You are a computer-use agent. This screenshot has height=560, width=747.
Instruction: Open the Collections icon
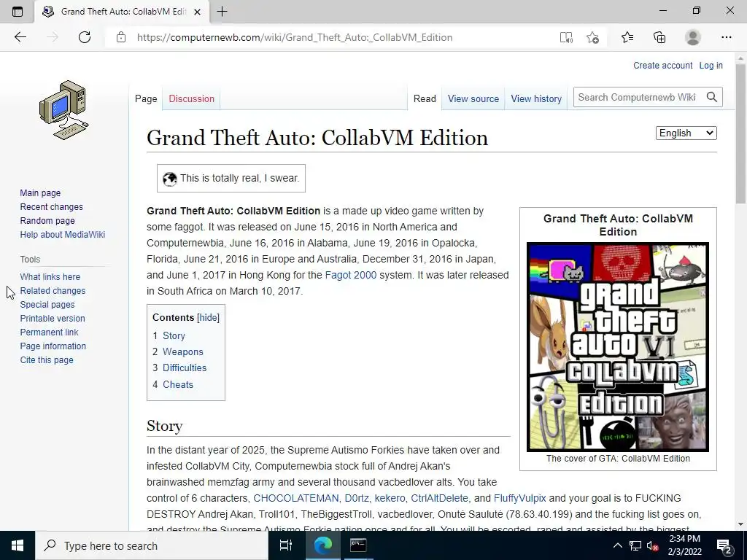659,37
